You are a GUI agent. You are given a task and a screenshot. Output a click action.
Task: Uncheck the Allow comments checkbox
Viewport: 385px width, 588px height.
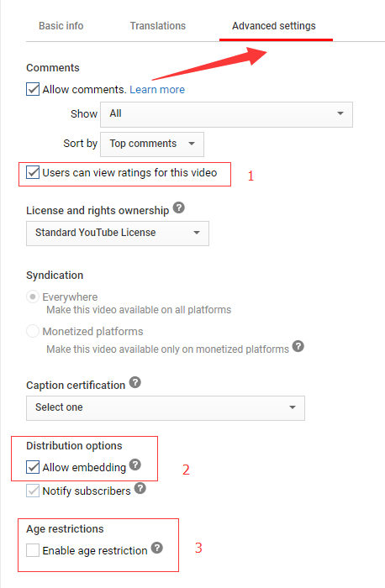point(33,89)
